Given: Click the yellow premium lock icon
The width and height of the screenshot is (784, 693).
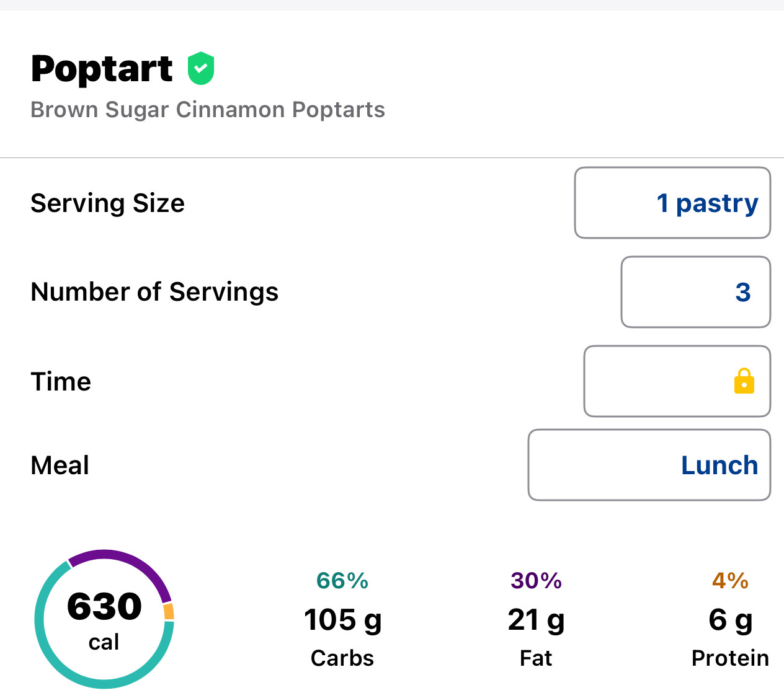Looking at the screenshot, I should click(x=744, y=381).
